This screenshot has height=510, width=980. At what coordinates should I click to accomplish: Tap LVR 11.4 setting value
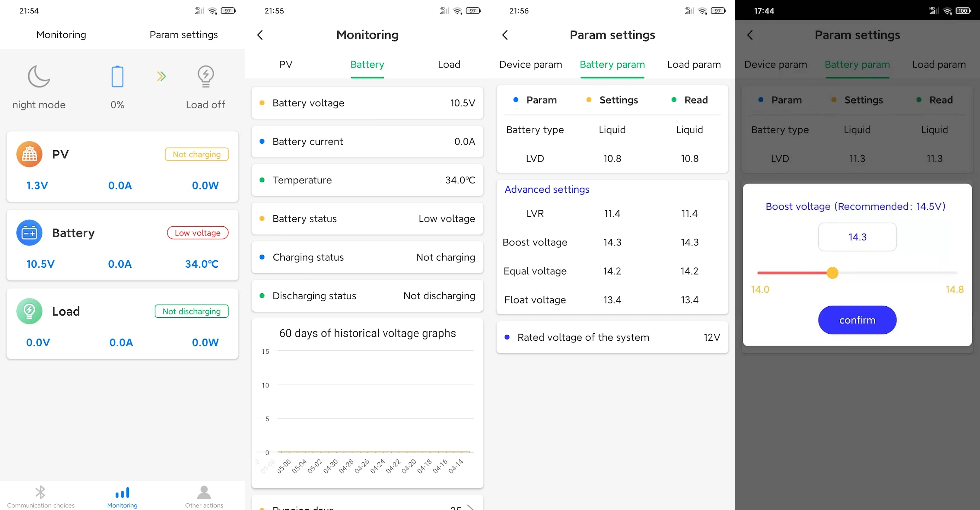pos(612,213)
